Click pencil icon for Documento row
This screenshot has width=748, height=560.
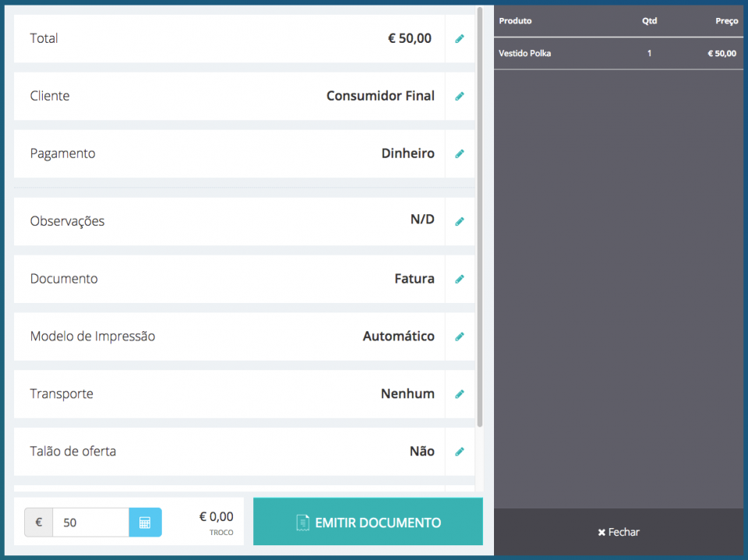tap(459, 279)
